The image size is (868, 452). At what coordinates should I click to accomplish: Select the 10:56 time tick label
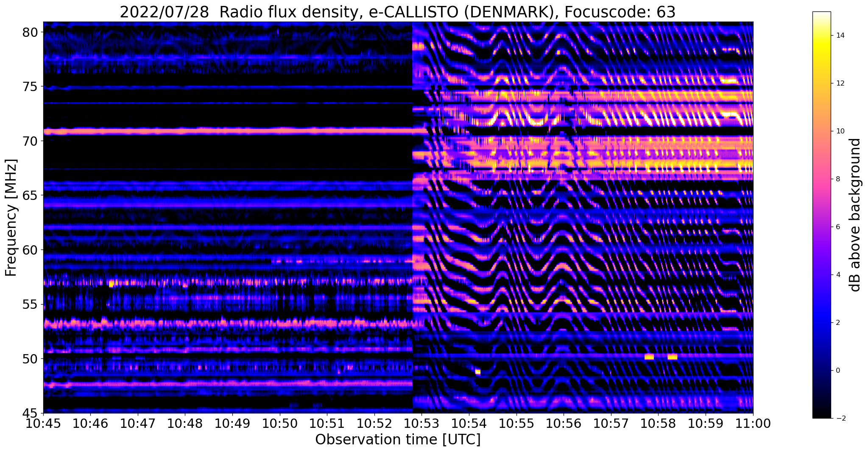[564, 424]
